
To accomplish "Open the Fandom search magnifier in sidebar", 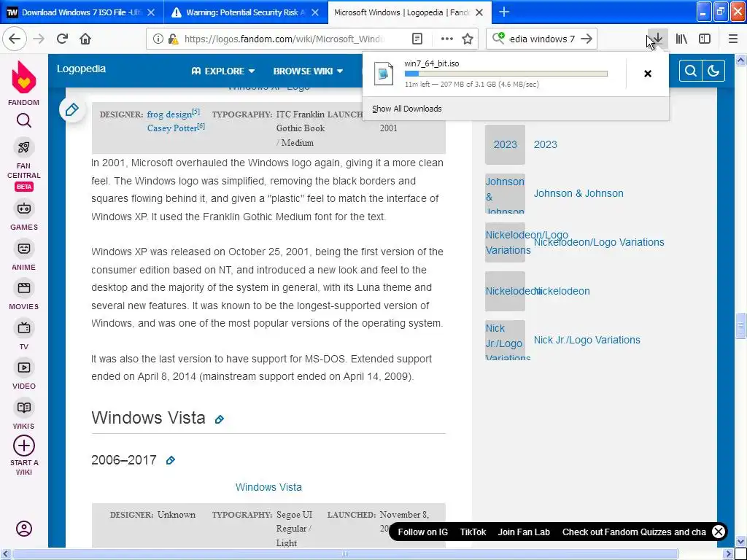I will tap(24, 120).
